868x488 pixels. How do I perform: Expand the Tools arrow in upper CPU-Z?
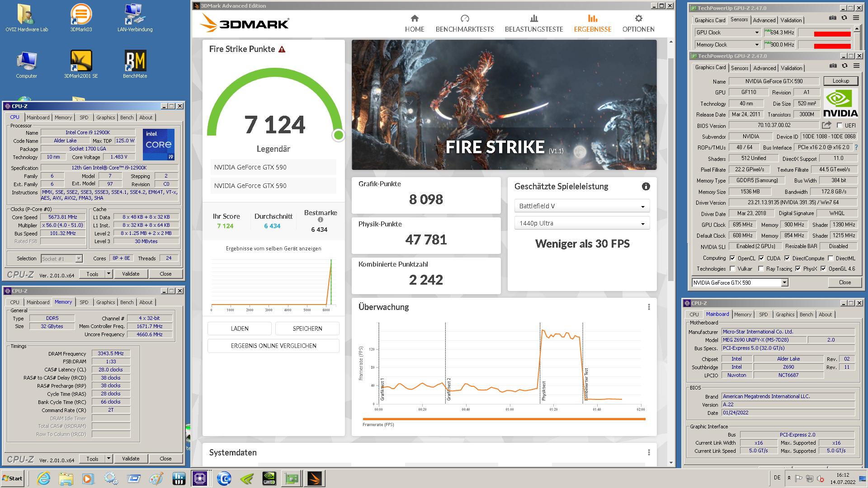click(x=108, y=274)
